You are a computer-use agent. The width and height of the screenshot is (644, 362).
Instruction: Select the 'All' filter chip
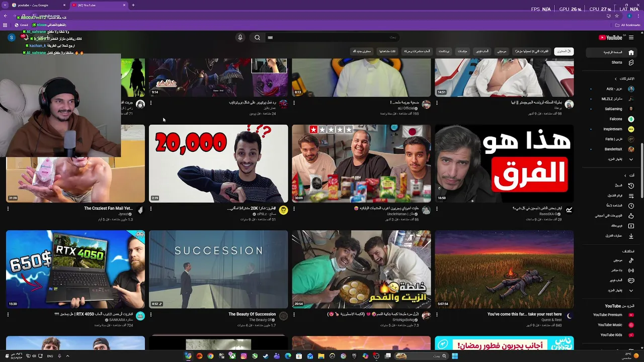563,51
